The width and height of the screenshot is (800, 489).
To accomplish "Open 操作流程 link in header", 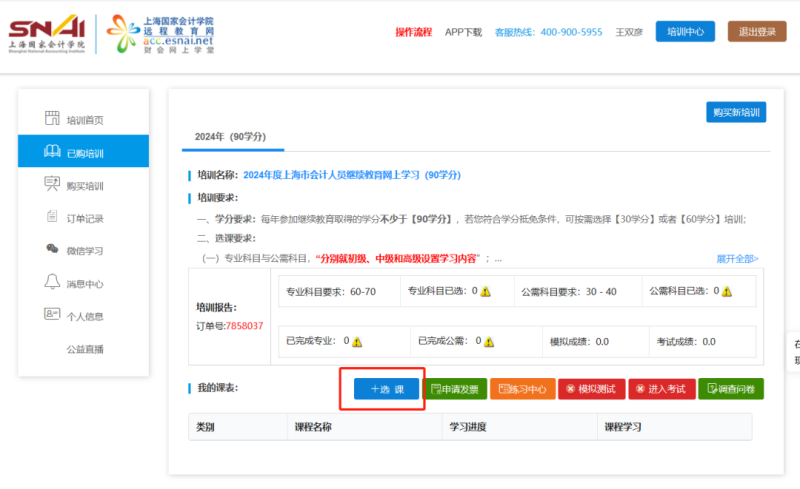I will pos(414,32).
